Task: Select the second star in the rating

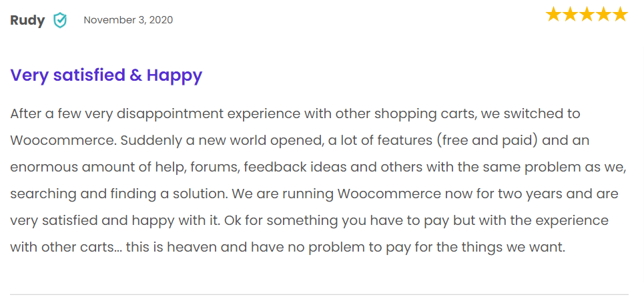Action: (571, 15)
